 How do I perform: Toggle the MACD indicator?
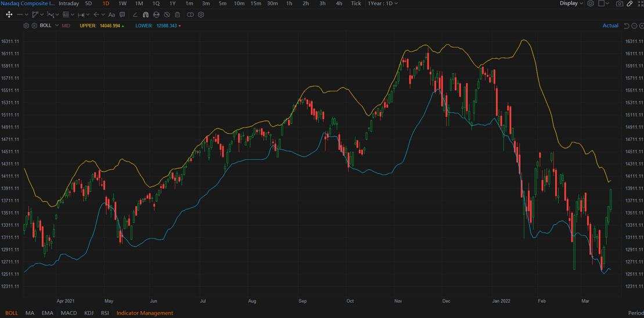[x=69, y=313]
